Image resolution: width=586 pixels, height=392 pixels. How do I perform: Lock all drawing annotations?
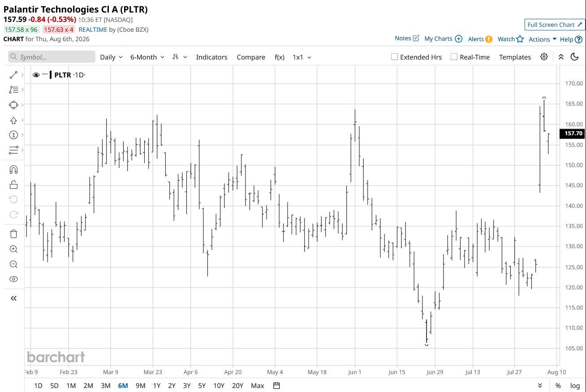13,184
